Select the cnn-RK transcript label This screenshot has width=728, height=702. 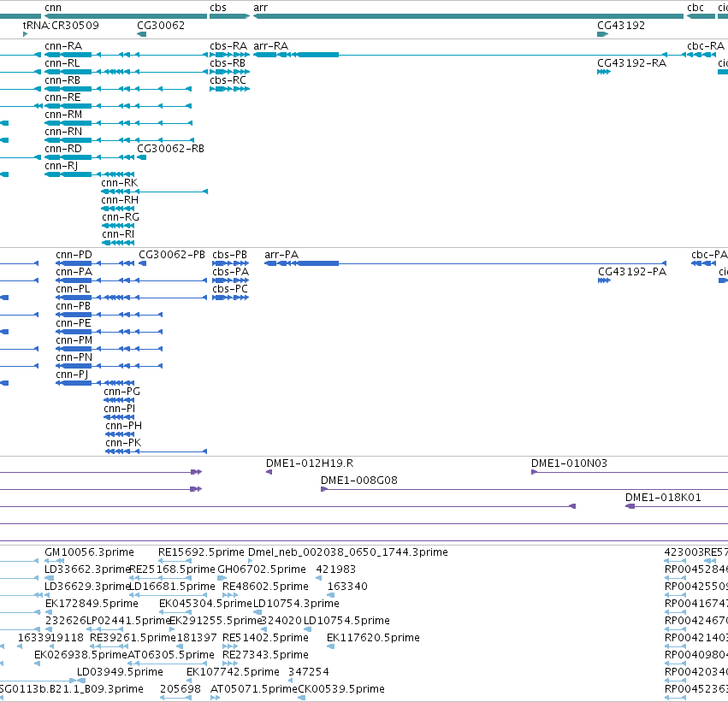click(x=119, y=183)
